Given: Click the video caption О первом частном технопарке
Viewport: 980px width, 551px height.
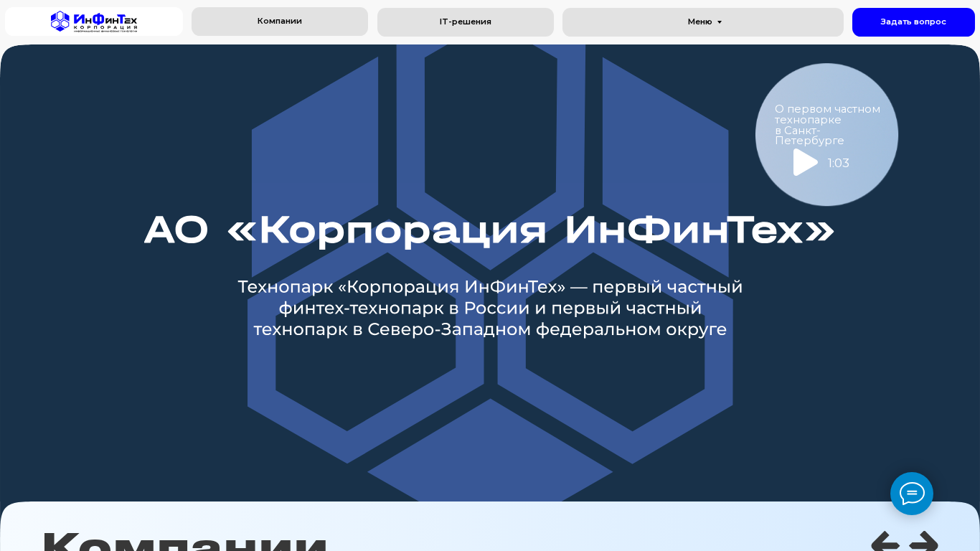Looking at the screenshot, I should tap(827, 125).
